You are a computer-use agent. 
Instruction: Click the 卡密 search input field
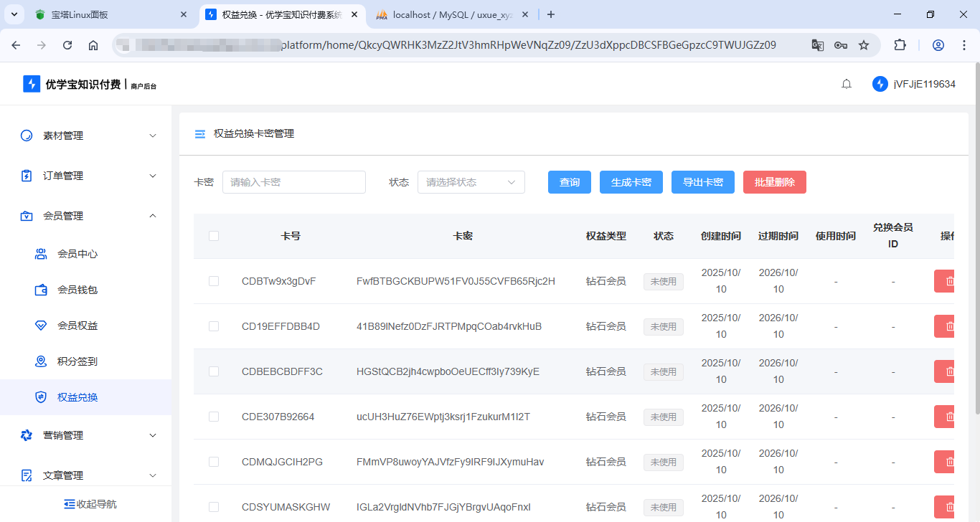click(x=293, y=182)
